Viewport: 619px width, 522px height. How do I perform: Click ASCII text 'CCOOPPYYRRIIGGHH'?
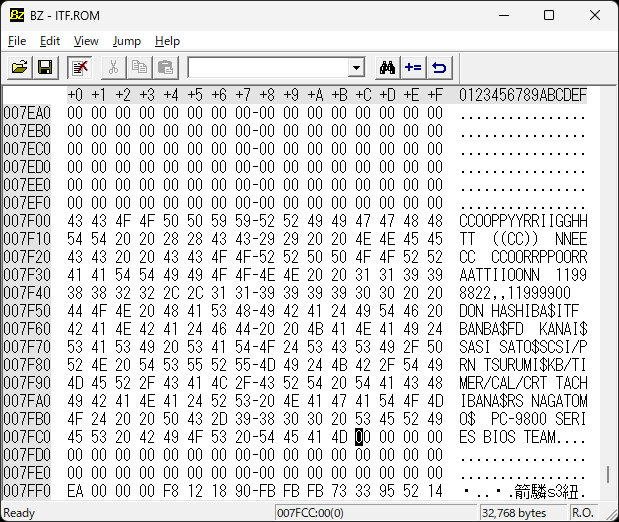523,221
